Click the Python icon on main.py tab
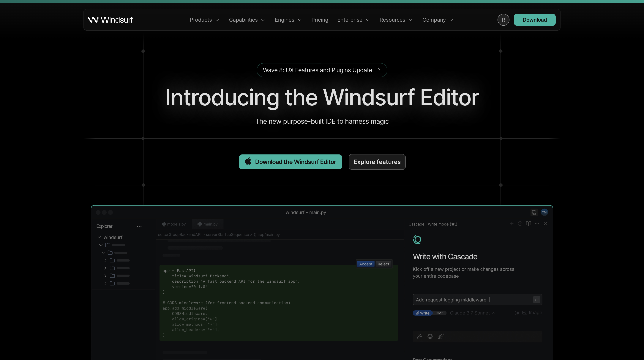644x360 pixels. tap(200, 224)
